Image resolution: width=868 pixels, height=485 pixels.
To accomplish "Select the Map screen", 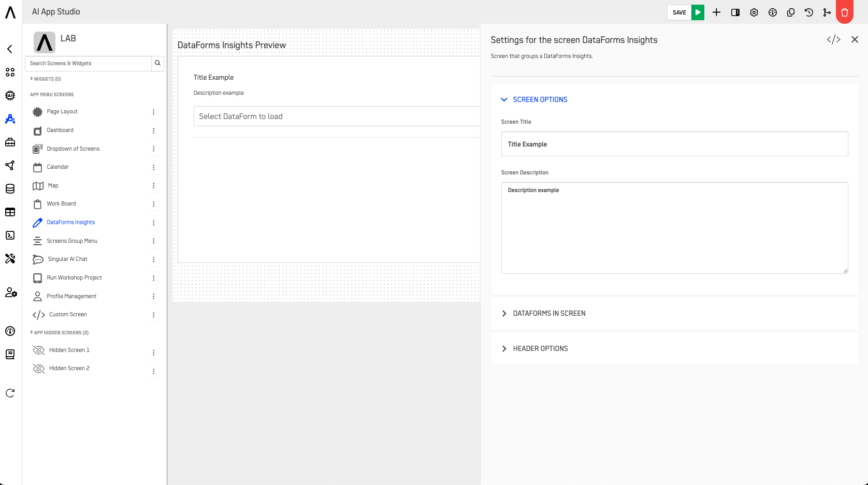I will (x=53, y=186).
